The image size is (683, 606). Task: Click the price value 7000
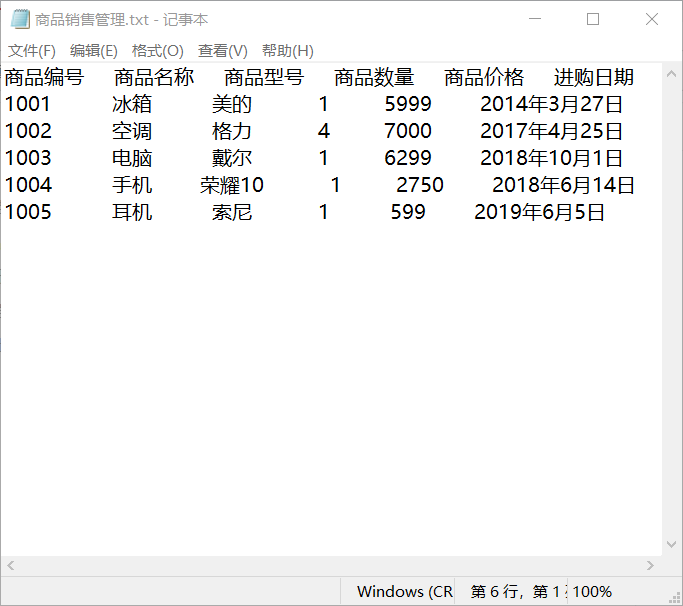[408, 131]
